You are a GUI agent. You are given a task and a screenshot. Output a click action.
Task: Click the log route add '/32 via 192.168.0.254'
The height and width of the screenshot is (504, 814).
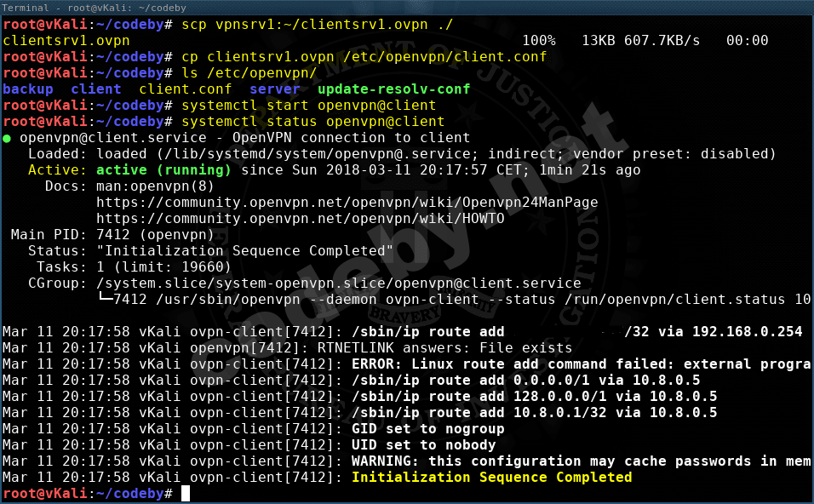click(714, 332)
